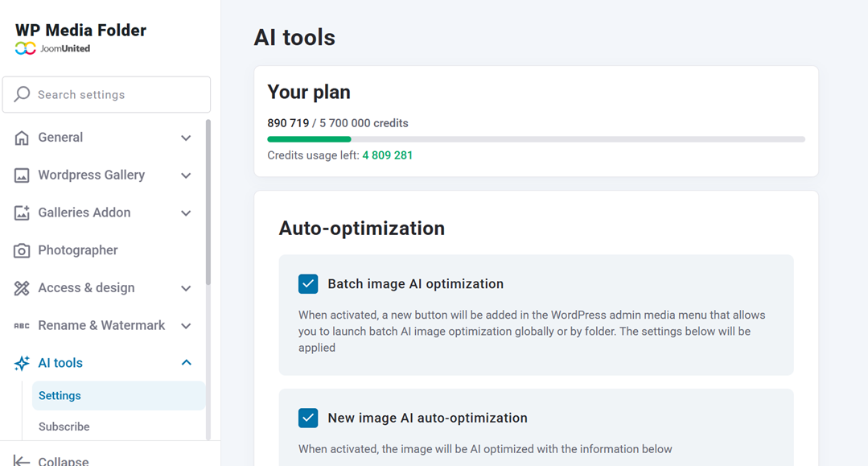
Task: Select Subscribe under AI tools
Action: click(x=64, y=426)
